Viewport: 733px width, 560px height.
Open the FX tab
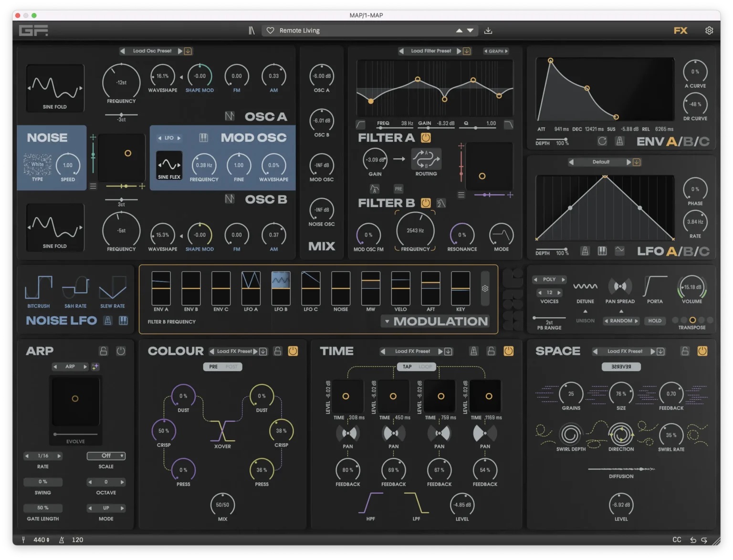click(x=681, y=31)
